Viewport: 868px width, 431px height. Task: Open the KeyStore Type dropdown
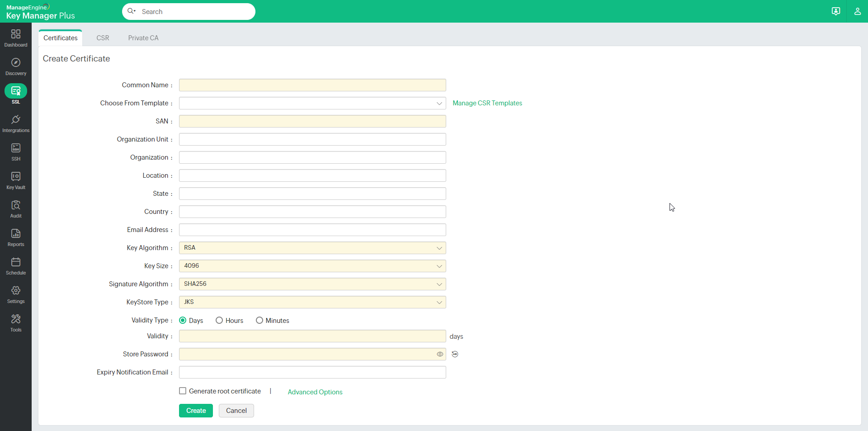(x=312, y=302)
